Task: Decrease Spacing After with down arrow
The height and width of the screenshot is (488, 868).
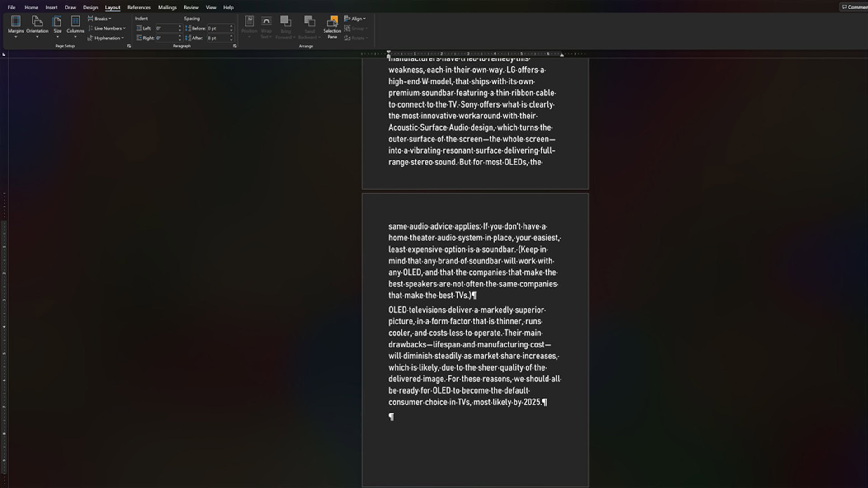Action: point(231,40)
